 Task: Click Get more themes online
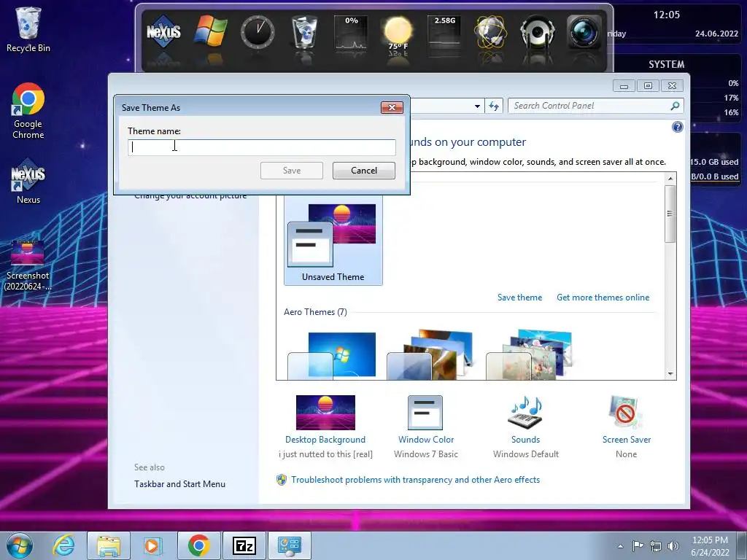click(x=603, y=297)
